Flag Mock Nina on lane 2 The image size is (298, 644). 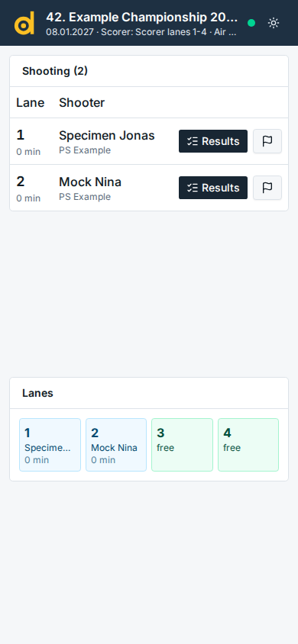coord(267,188)
